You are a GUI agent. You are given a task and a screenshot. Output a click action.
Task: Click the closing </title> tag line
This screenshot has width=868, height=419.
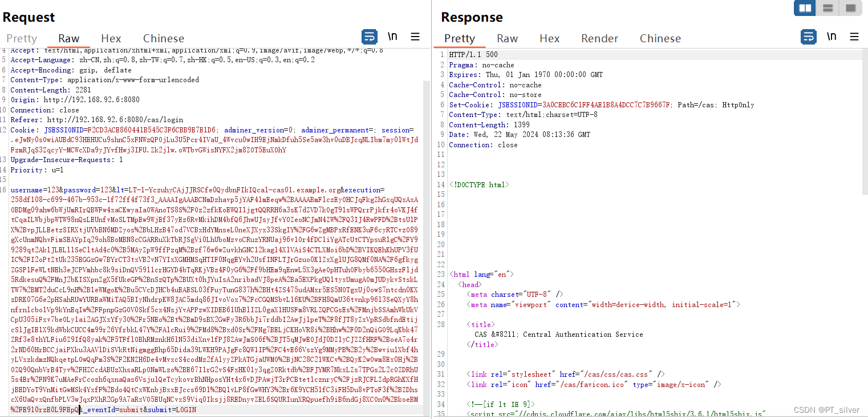482,345
